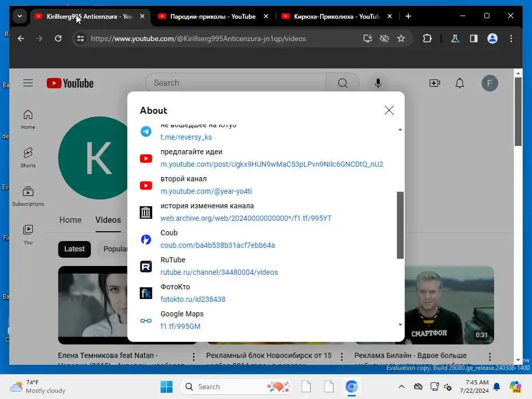Screen dimensions: 532x399
Task: Switch to channel Home tab
Action: pyautogui.click(x=70, y=220)
